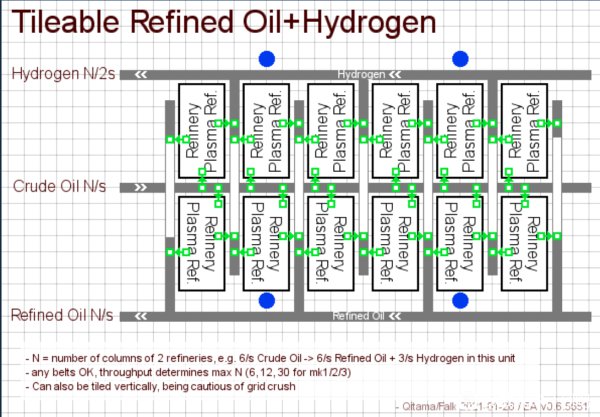Click the bottom-left blue circle near the Refined Oil belt
The width and height of the screenshot is (600, 417).
click(x=266, y=300)
